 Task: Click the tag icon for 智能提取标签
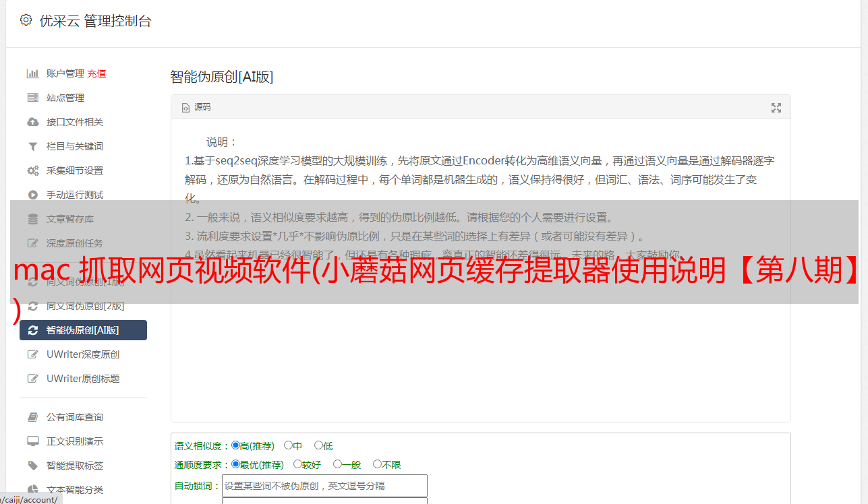click(x=32, y=466)
